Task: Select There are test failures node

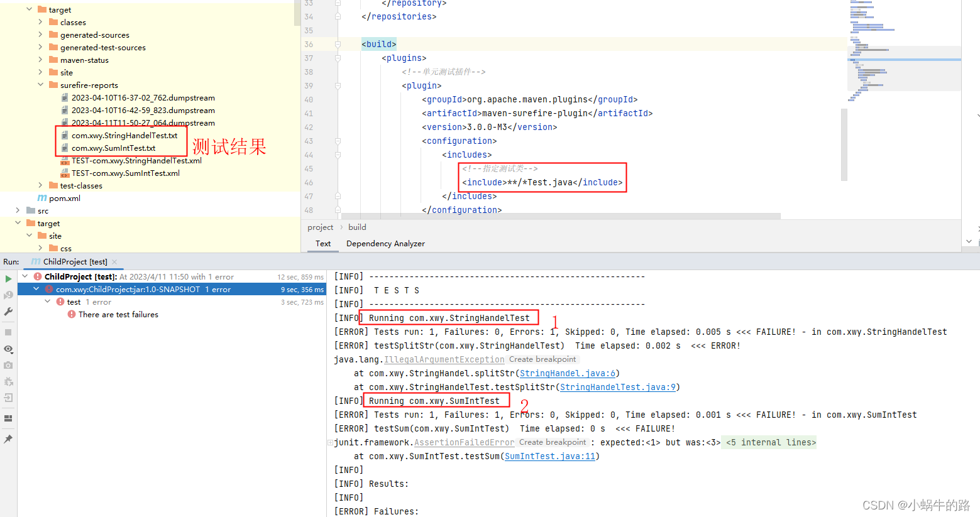Action: (x=118, y=314)
